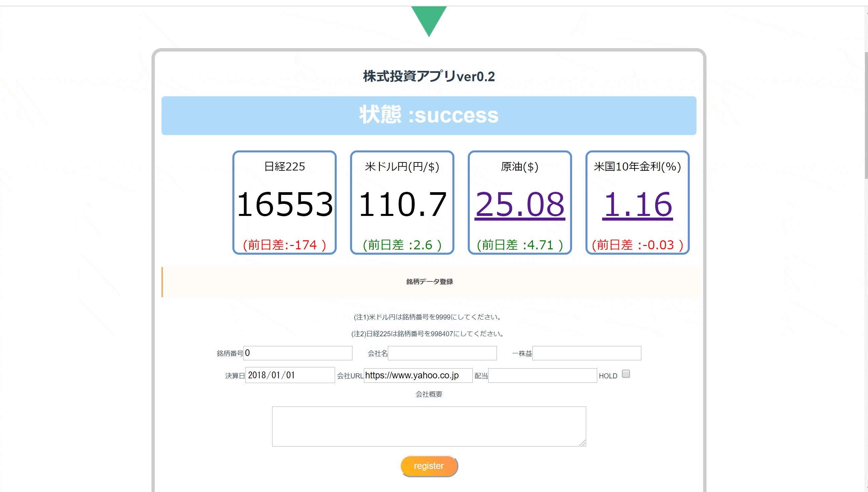Click the 会社名 text field
Image resolution: width=868 pixels, height=492 pixels.
(x=442, y=353)
